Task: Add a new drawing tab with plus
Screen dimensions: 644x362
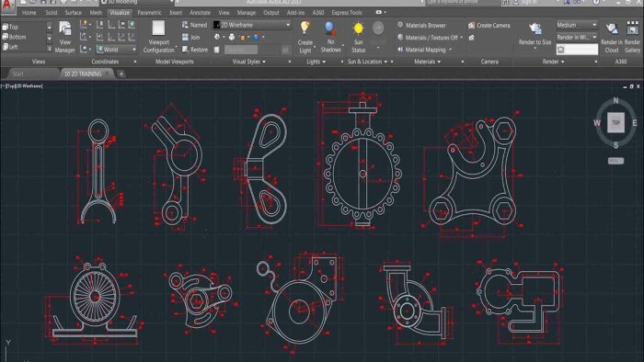Action: (x=121, y=74)
